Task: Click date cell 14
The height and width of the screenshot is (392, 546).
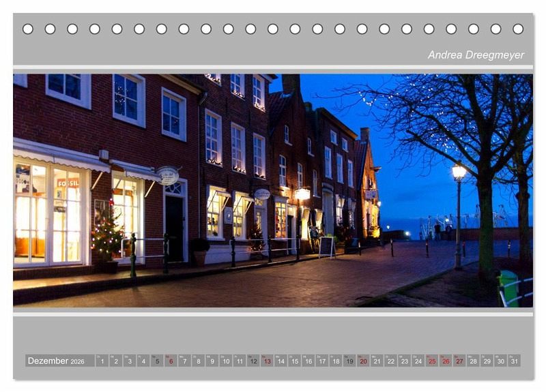Action: pos(281,361)
